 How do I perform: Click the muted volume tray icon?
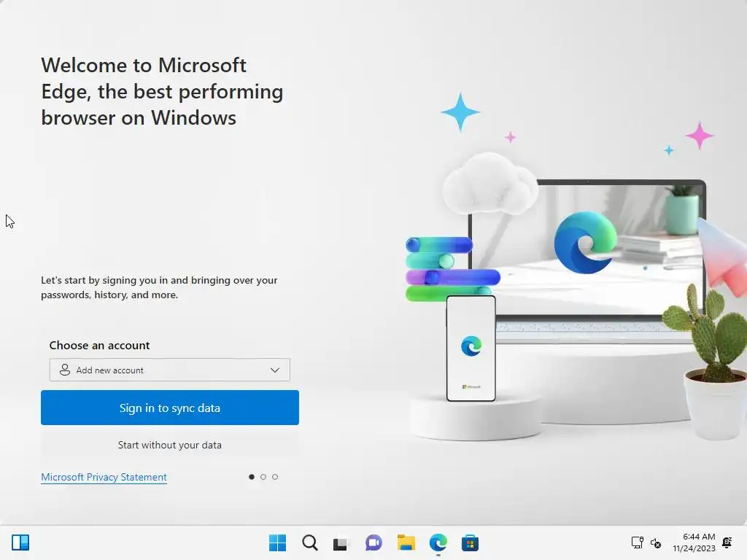[656, 542]
